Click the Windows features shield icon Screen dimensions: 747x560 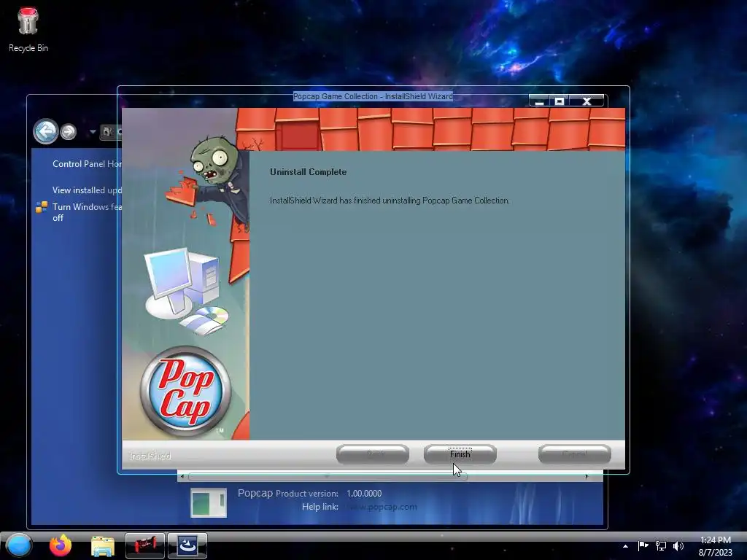pos(42,206)
